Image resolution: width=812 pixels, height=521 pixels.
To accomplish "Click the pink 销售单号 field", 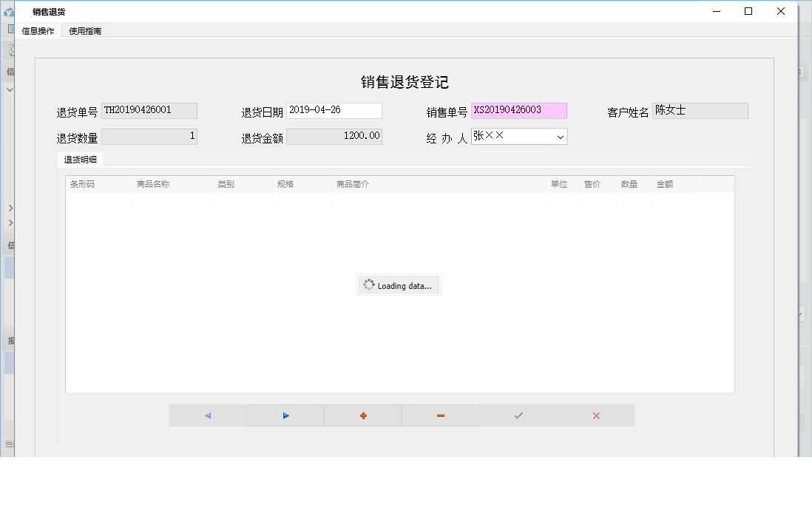I will (518, 110).
